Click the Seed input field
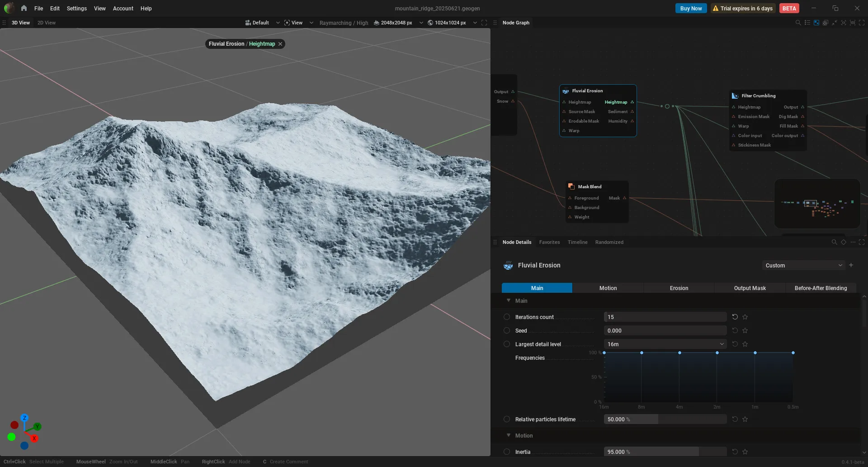This screenshot has width=868, height=467. (665, 330)
